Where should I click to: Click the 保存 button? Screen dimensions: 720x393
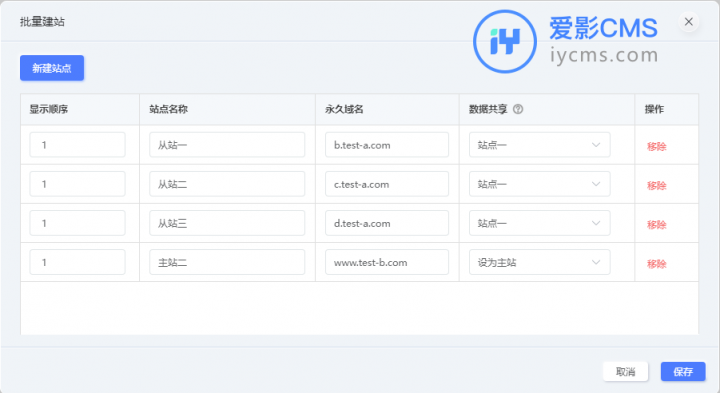pyautogui.click(x=683, y=371)
